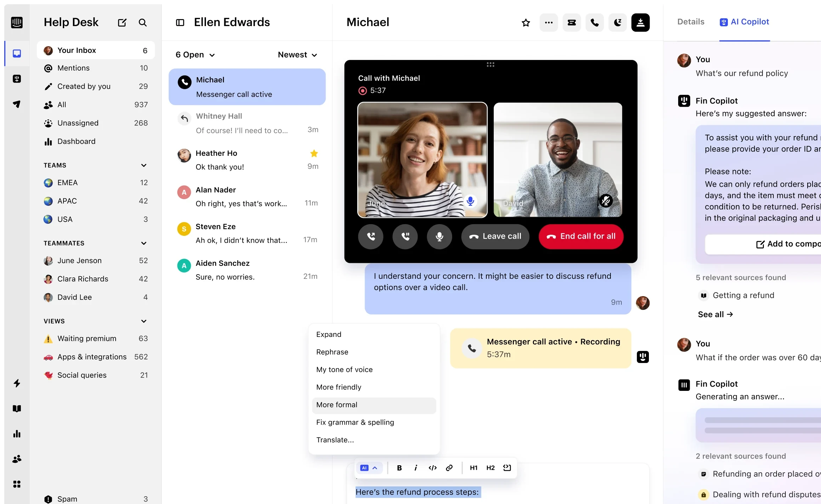
Task: Insert a link from composer toolbar
Action: click(x=449, y=468)
